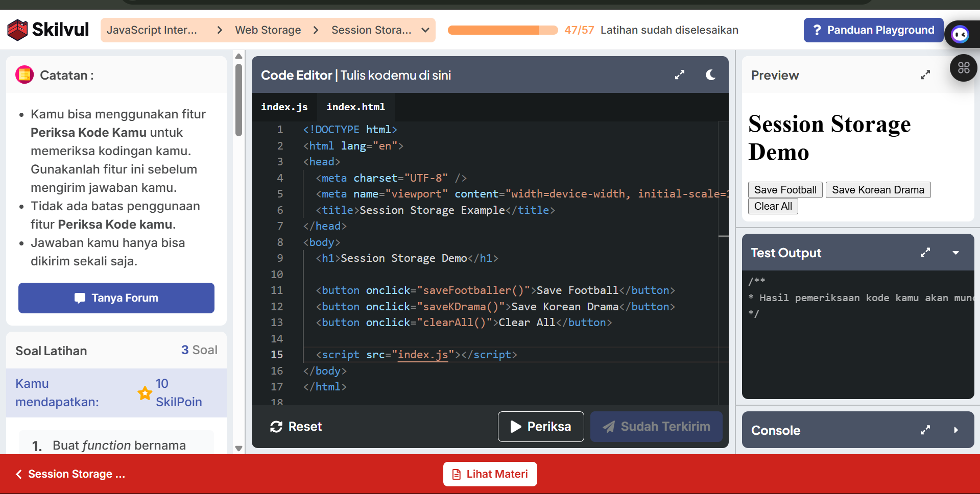Click the scroll up arrow of left panel
The height and width of the screenshot is (494, 980).
pos(238,56)
